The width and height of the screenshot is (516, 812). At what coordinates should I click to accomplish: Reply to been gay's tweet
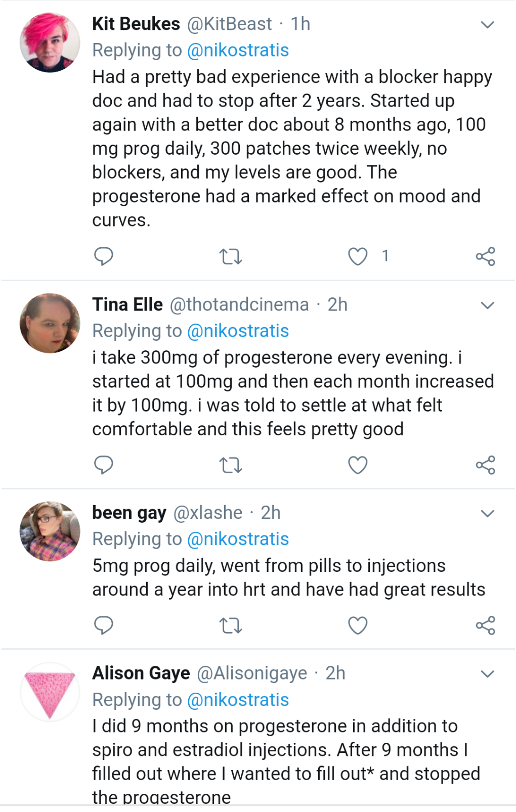(x=104, y=625)
